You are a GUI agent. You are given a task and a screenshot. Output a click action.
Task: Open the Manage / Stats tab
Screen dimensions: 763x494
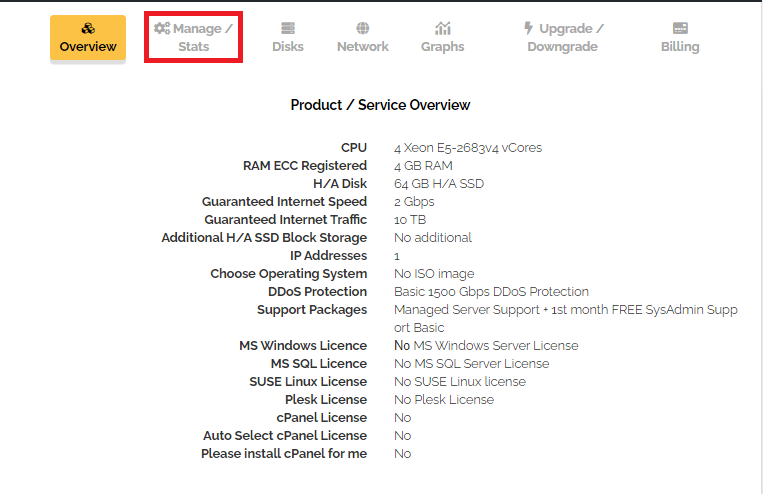tap(193, 37)
